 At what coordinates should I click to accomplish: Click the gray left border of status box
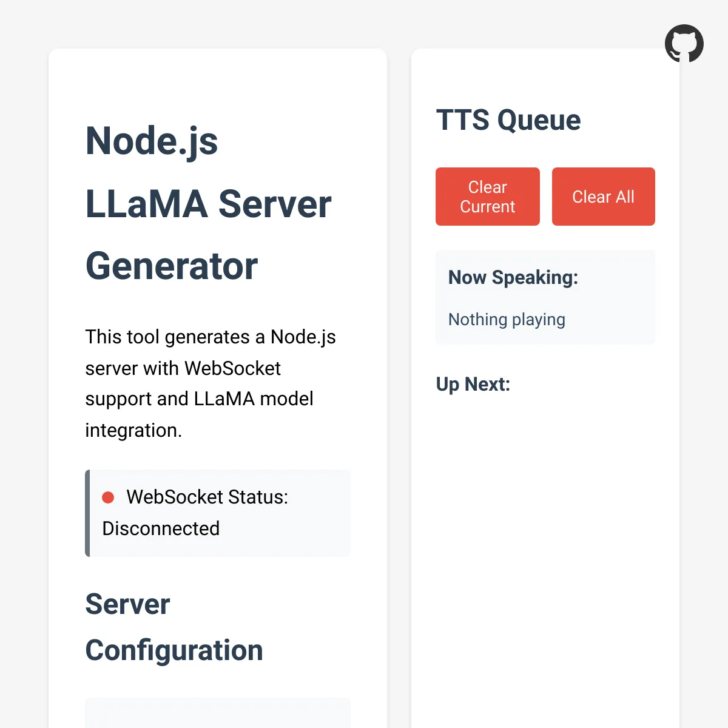[87, 513]
